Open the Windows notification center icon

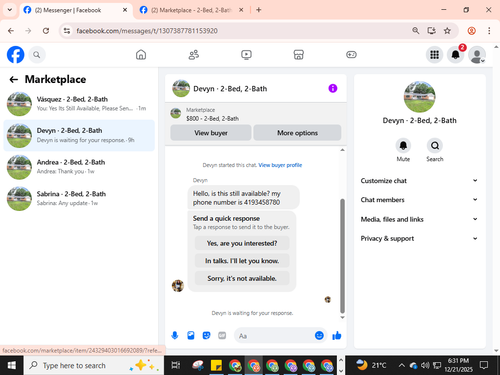tap(484, 366)
